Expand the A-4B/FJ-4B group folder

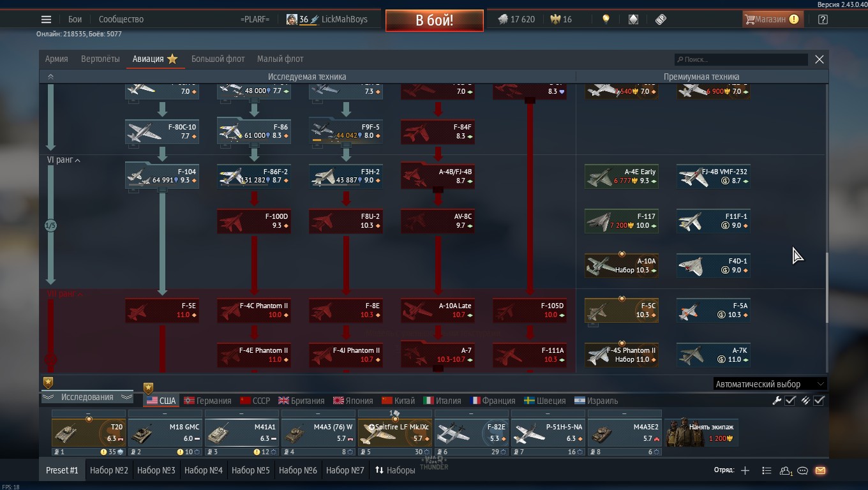click(438, 175)
